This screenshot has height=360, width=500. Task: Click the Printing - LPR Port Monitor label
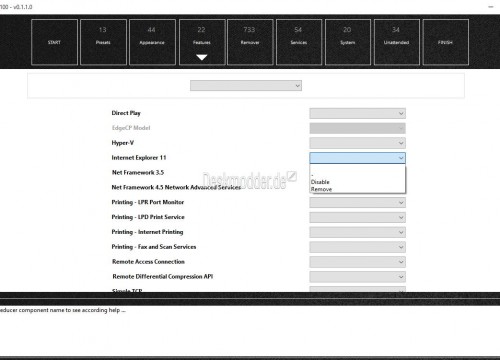coord(148,202)
